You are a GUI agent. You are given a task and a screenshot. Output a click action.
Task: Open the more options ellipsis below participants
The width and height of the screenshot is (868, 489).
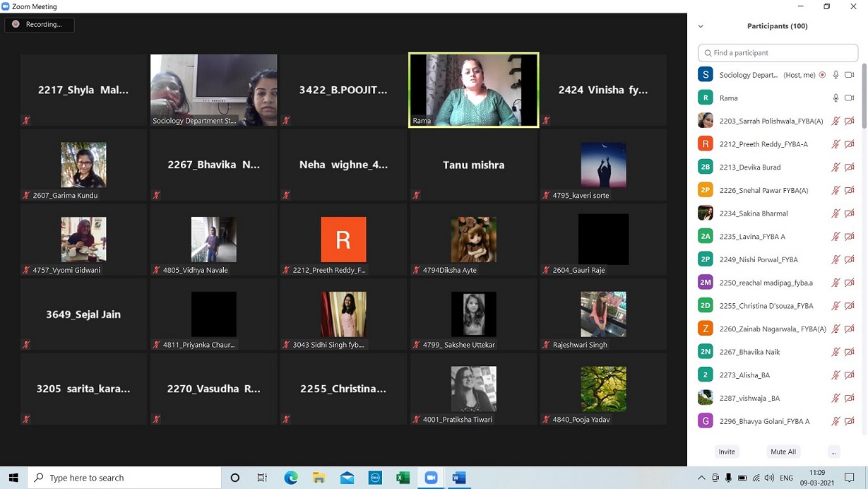(833, 452)
